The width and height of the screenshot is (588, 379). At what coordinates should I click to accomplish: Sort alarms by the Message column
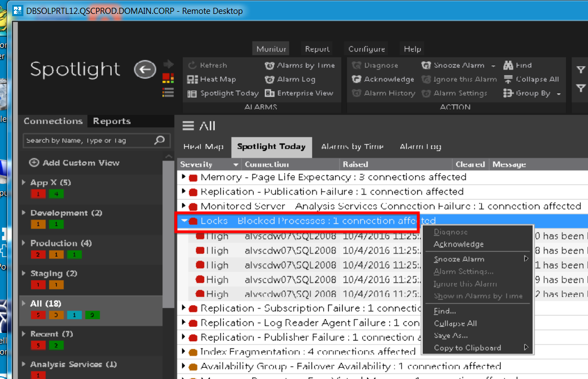tap(538, 164)
